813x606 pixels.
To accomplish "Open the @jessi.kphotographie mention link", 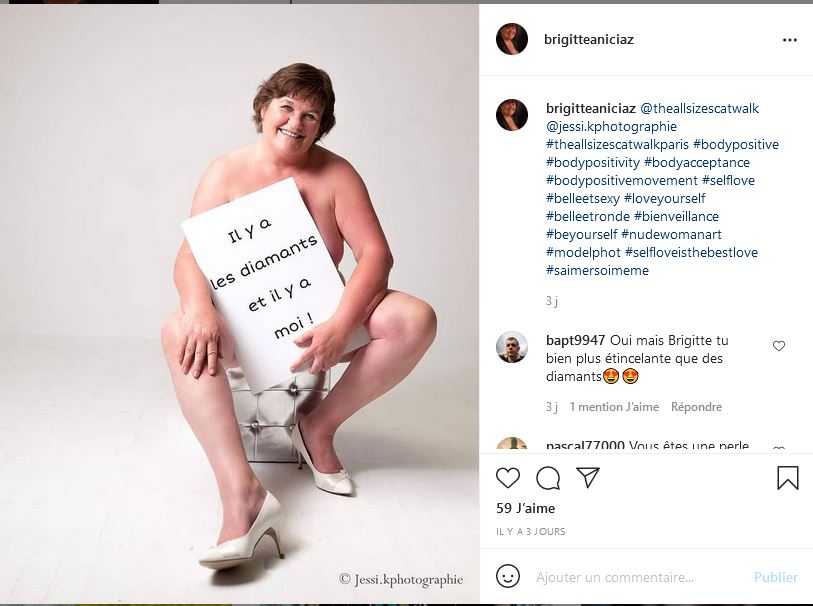I will coord(611,126).
